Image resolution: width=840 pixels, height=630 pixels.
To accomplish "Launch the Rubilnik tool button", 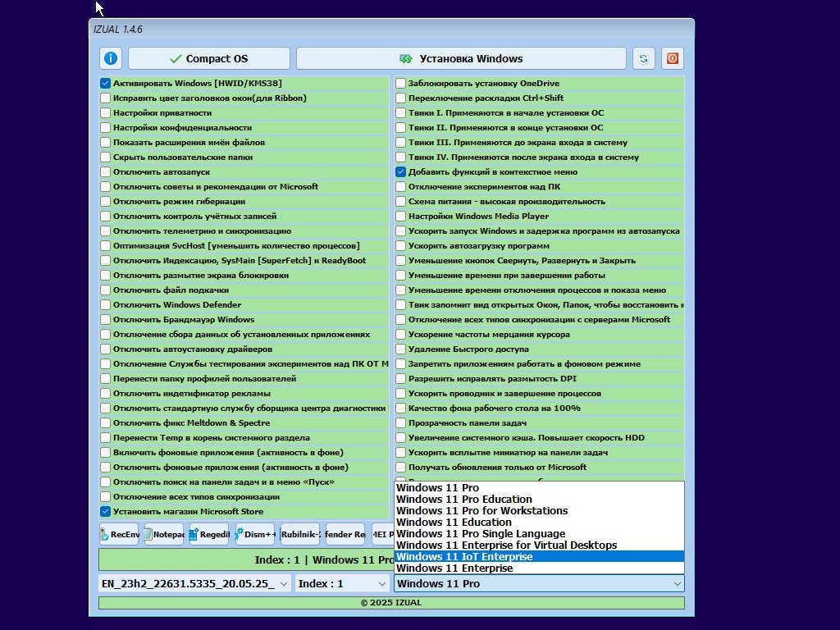I will [300, 534].
